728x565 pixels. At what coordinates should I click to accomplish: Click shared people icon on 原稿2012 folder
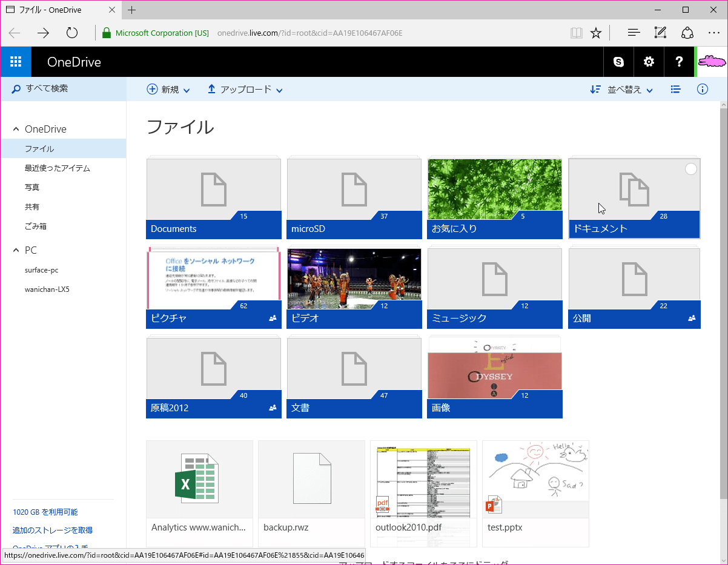(273, 408)
